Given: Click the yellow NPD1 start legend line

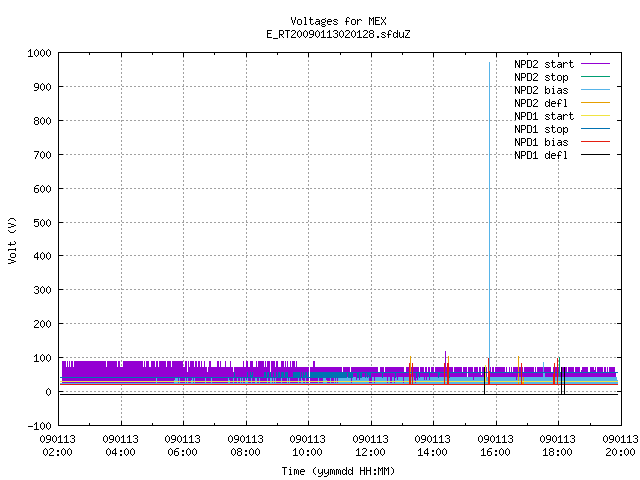Looking at the screenshot, I should [x=595, y=116].
